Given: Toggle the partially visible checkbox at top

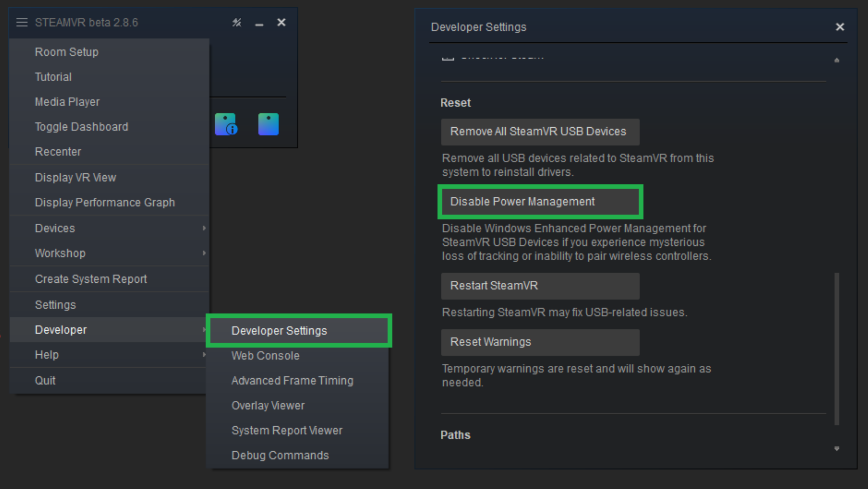Looking at the screenshot, I should pos(448,58).
